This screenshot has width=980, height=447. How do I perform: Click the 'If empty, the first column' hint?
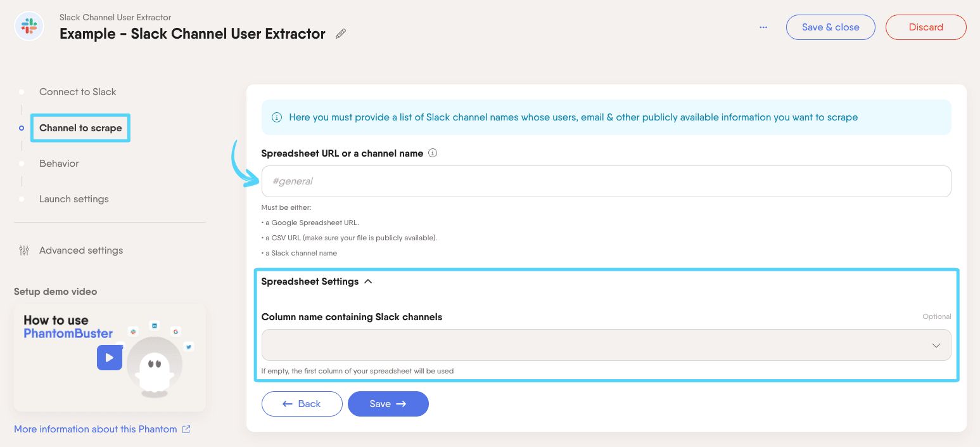coord(357,371)
